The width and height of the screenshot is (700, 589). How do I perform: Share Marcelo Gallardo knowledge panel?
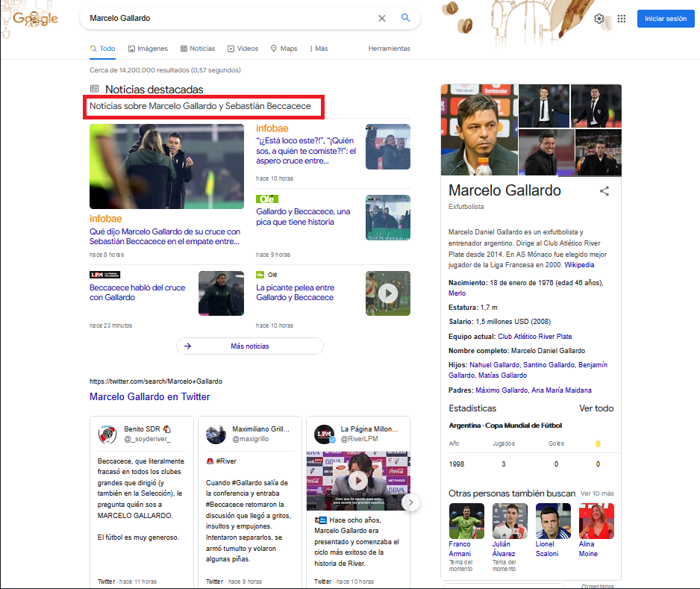[604, 191]
